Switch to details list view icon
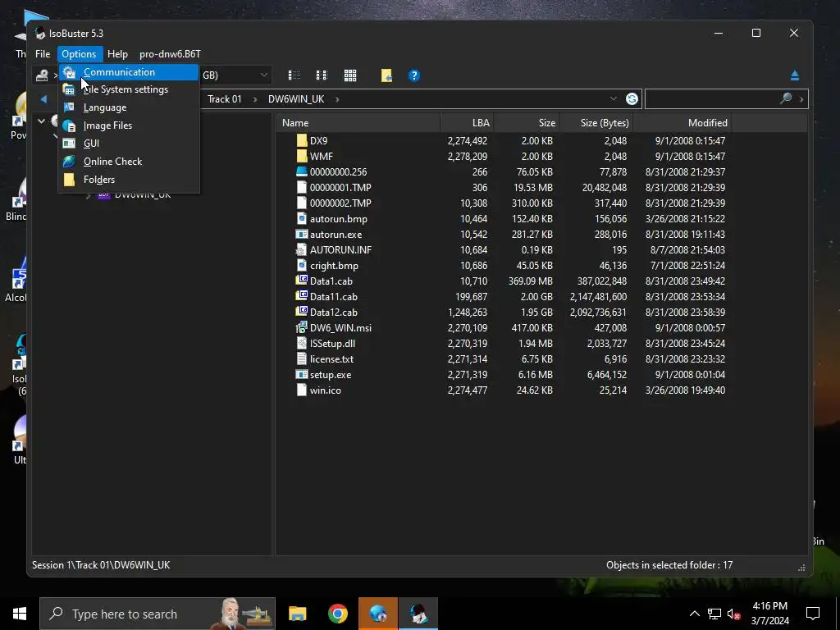The height and width of the screenshot is (630, 840). coord(294,75)
